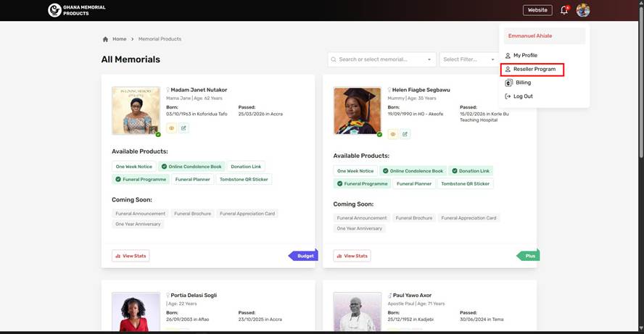Click the Log Out arrow icon

point(508,96)
